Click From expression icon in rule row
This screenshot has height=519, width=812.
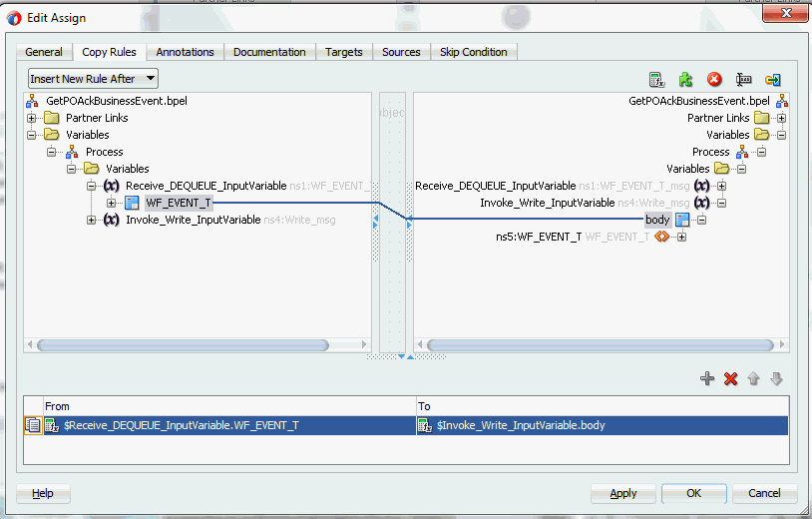52,425
